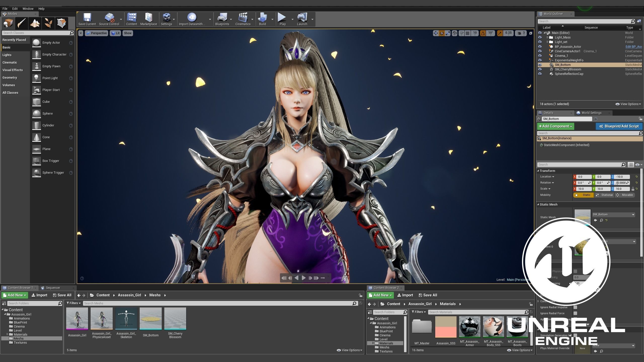The width and height of the screenshot is (644, 362).
Task: Select the SM_Bottom mesh thumbnail
Action: pyautogui.click(x=150, y=319)
